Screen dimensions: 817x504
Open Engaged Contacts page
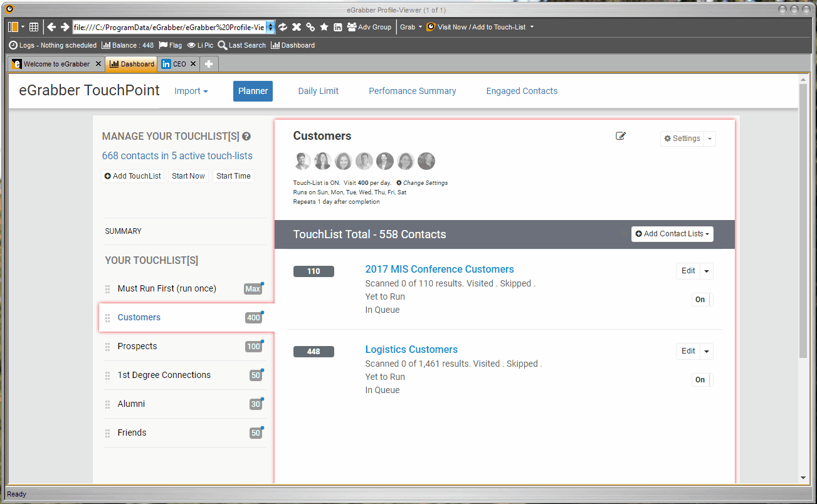coord(522,91)
